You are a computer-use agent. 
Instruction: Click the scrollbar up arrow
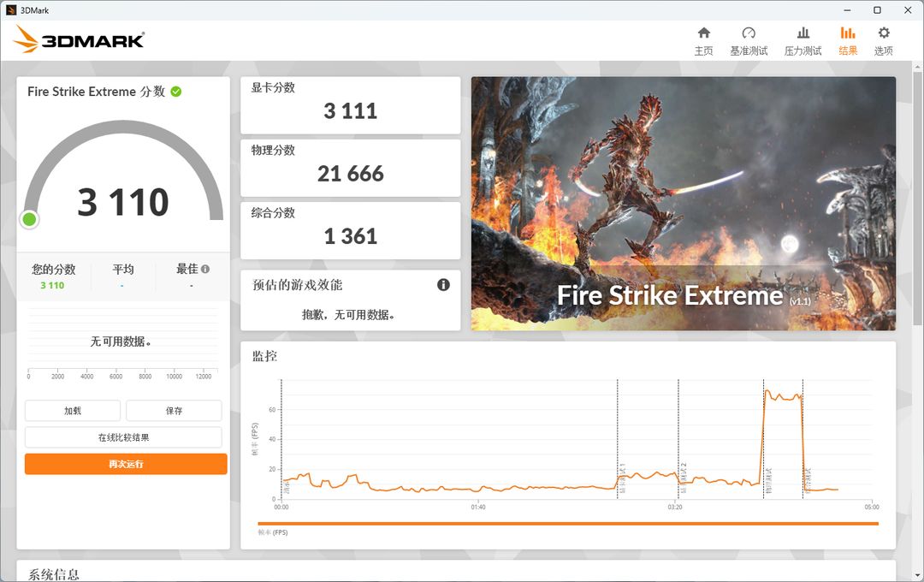pyautogui.click(x=918, y=68)
